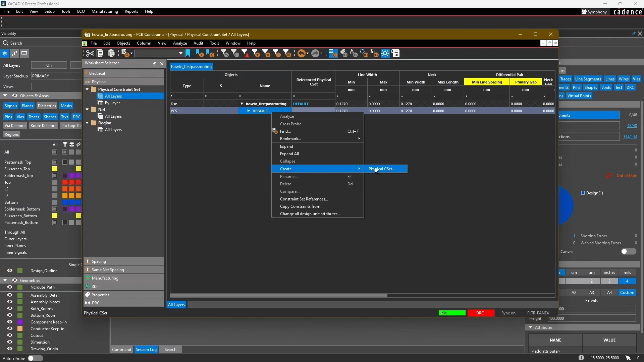
Task: Click Constraint Set References... menu entry
Action: tap(317, 199)
